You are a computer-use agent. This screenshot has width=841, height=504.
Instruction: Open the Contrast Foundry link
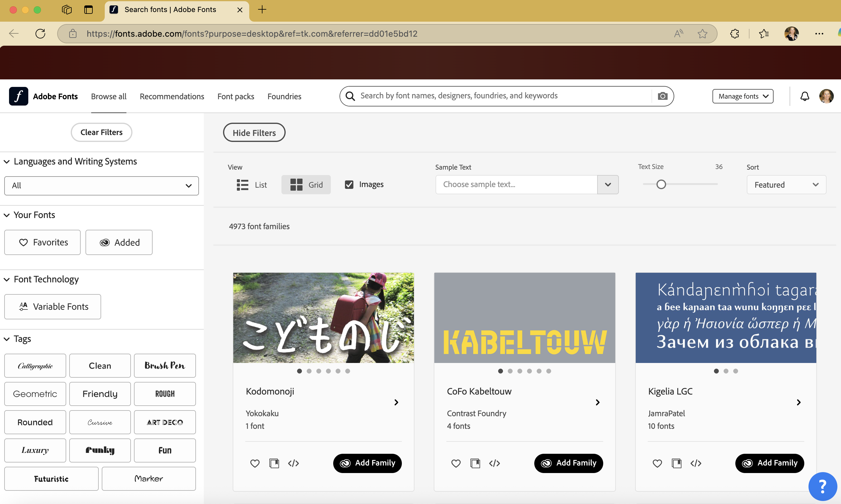(x=476, y=413)
